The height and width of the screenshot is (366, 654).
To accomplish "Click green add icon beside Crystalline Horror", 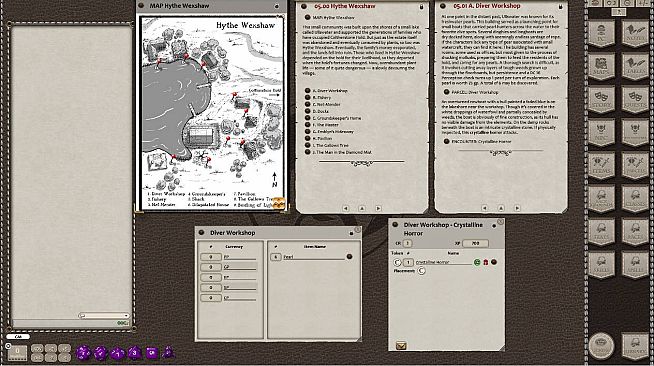I will coord(477,262).
